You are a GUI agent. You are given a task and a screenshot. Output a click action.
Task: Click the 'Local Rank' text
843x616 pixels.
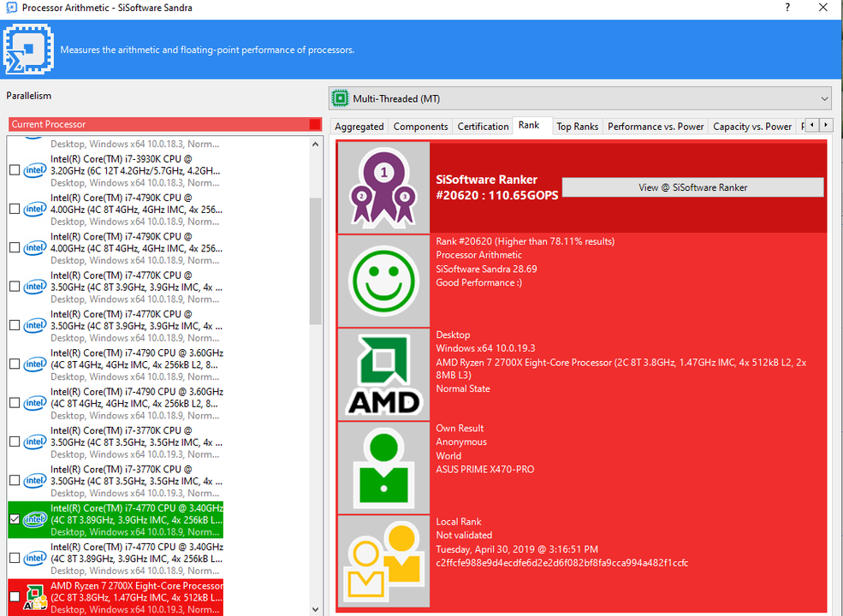459,521
